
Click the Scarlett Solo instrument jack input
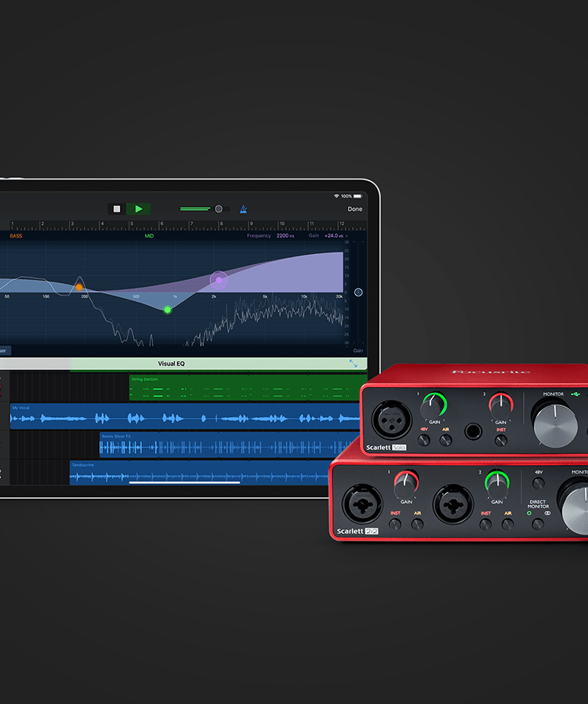473,431
